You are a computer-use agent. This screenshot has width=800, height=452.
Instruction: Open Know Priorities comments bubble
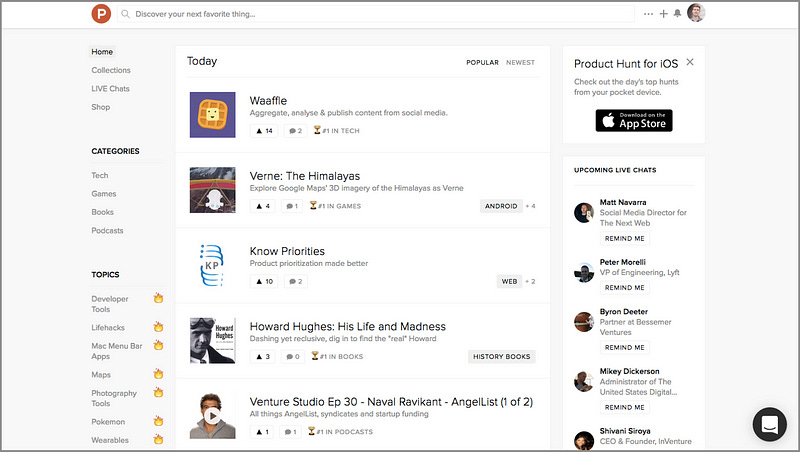click(296, 281)
